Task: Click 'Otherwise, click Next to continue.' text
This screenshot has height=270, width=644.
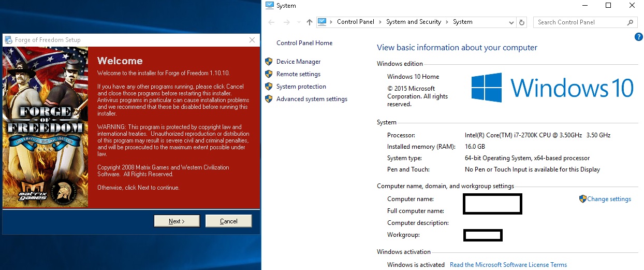Action: pos(138,188)
